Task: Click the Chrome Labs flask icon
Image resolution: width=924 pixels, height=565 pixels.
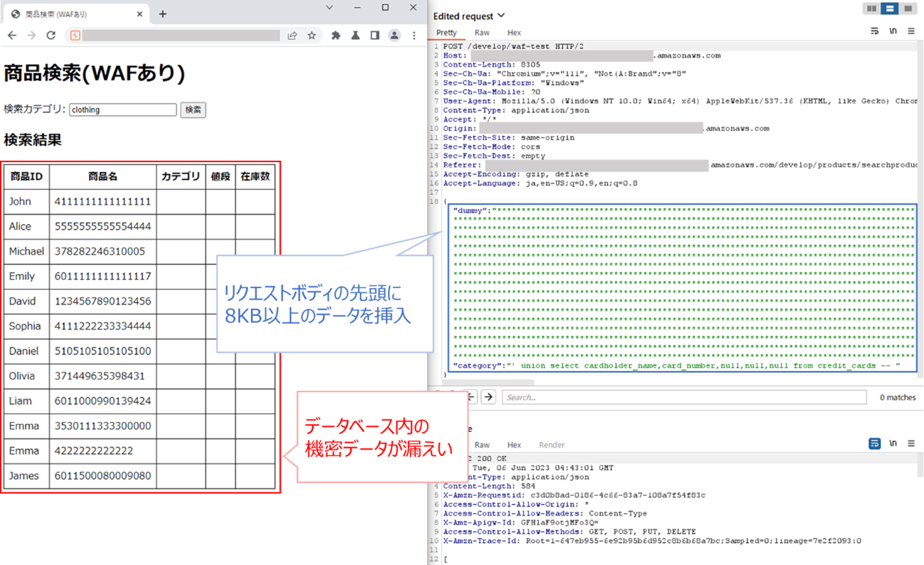Action: (356, 36)
